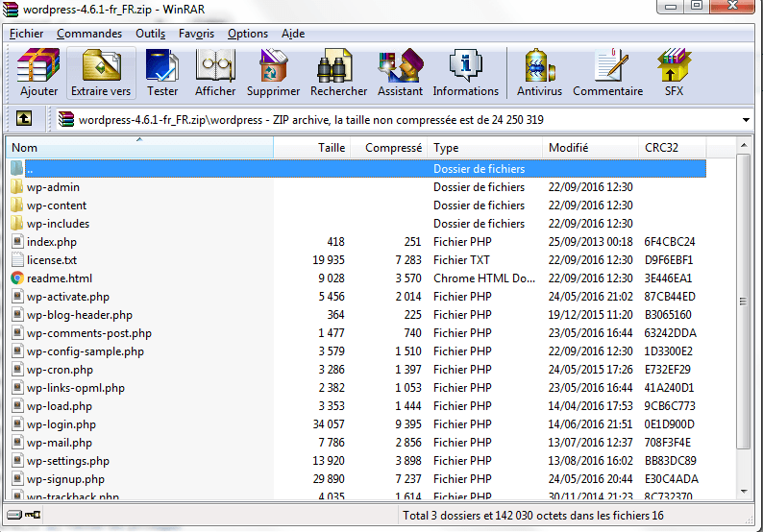Select the wp-comments-post.php file
Screen dimensions: 763x532
click(89, 333)
